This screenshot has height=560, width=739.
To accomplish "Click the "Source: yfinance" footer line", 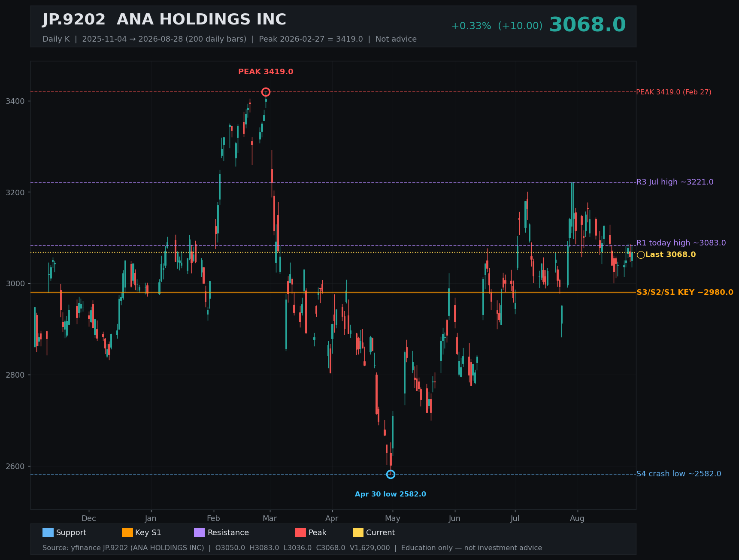I will point(292,548).
